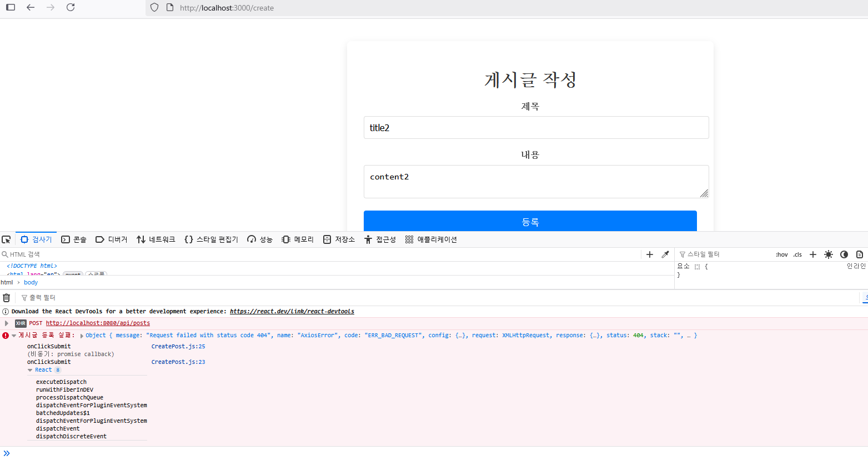The image size is (868, 475).
Task: Open the localhost:8080/api/posts link
Action: coord(98,323)
